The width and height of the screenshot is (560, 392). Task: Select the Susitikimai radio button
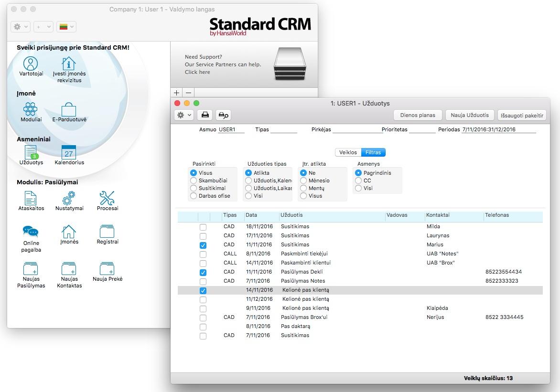click(x=194, y=188)
